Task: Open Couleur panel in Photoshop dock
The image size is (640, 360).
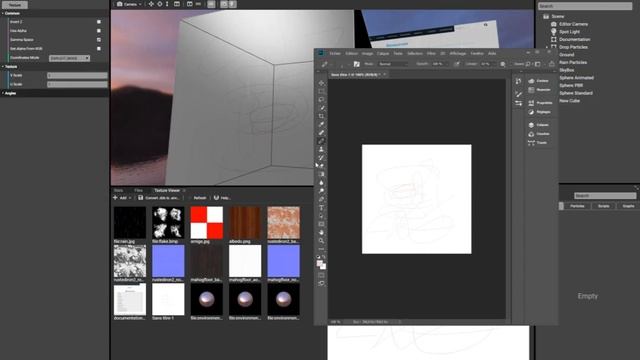Action: [539, 81]
